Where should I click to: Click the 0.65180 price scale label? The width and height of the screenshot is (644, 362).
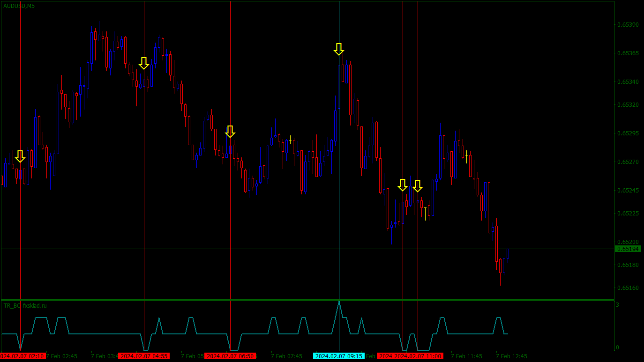628,265
